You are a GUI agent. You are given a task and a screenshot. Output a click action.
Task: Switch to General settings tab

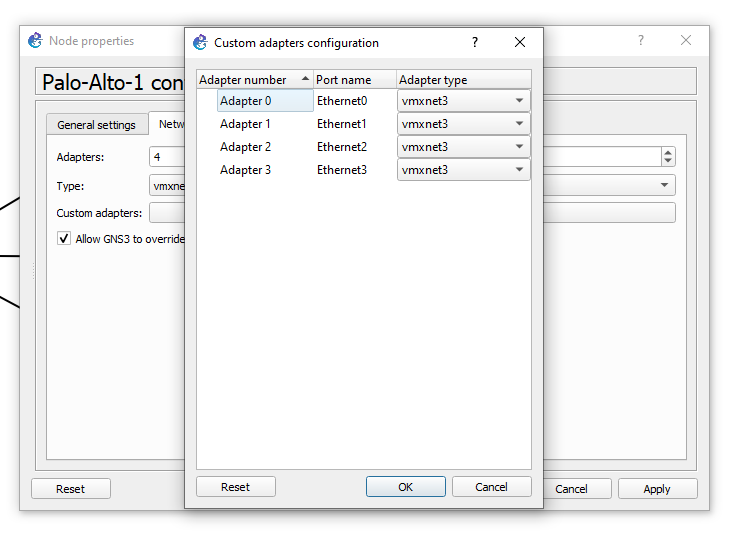(97, 125)
